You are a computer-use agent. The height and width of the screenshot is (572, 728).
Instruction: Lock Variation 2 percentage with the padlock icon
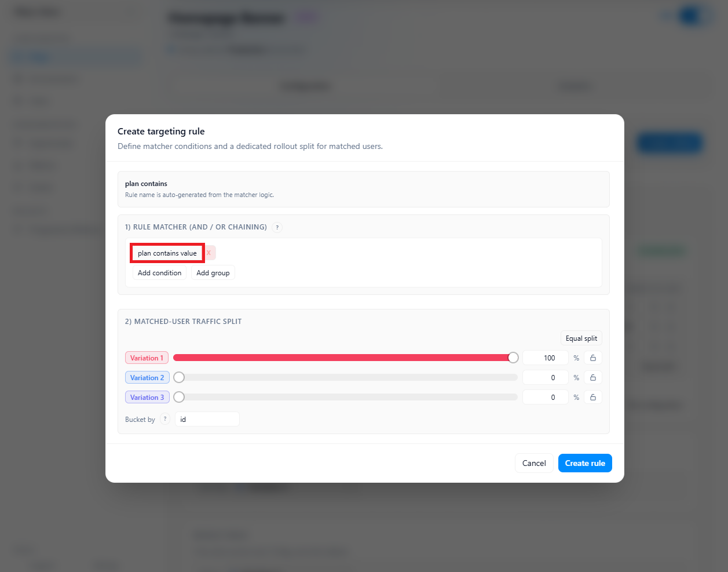click(x=592, y=377)
